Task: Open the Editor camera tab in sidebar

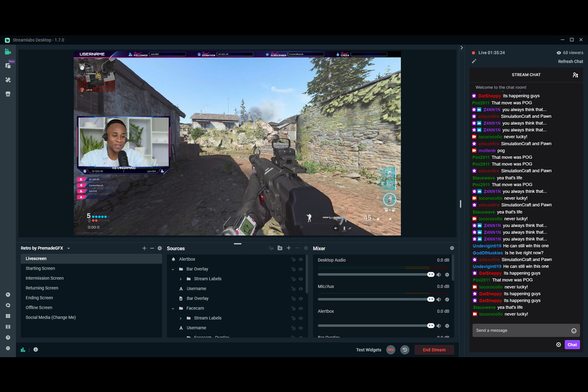Action: pyautogui.click(x=8, y=52)
